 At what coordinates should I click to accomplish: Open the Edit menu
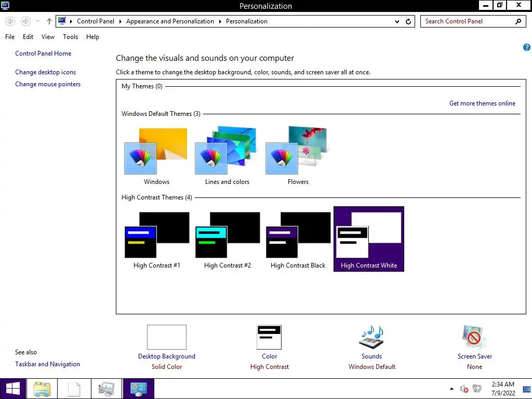[x=28, y=37]
